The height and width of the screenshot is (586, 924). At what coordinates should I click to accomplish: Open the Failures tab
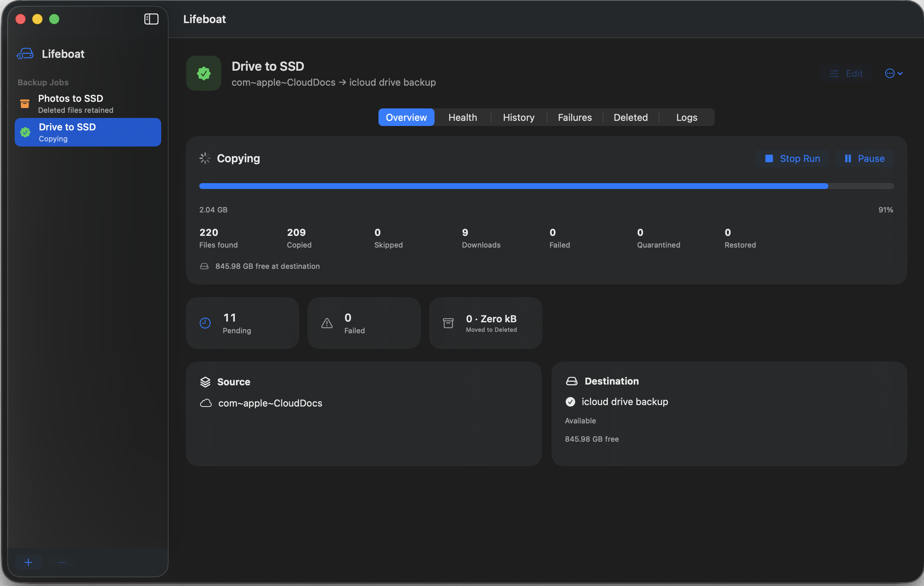(575, 117)
